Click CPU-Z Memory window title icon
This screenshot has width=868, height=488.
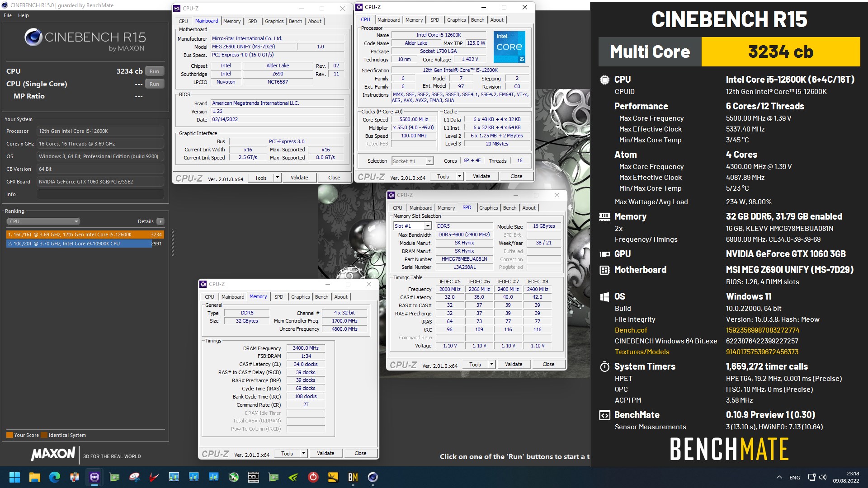203,284
